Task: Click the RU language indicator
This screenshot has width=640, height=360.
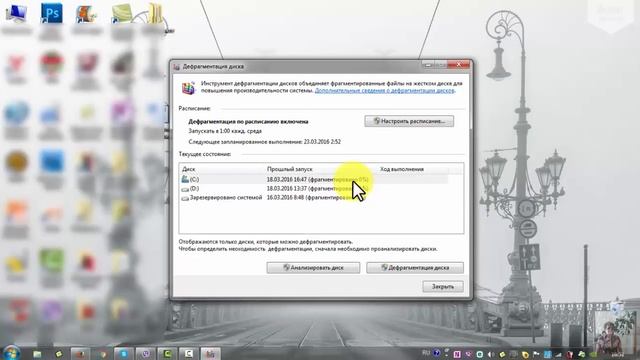Action: [x=426, y=353]
